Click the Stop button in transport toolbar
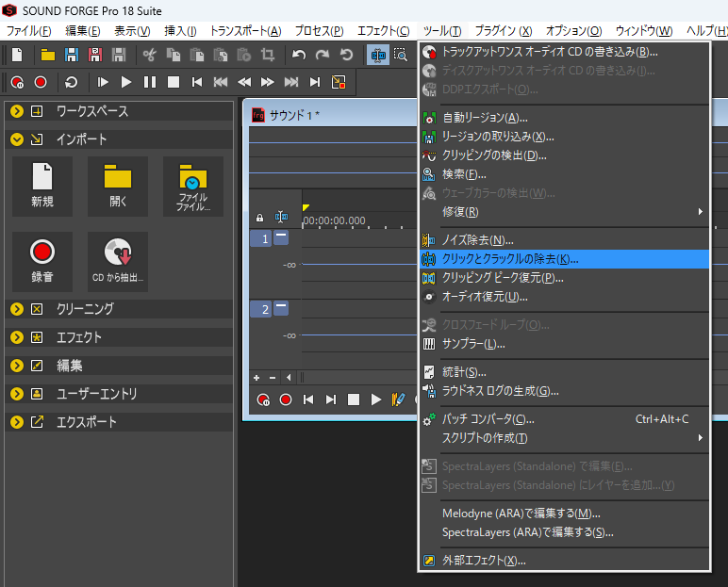This screenshot has height=587, width=728. (x=174, y=82)
